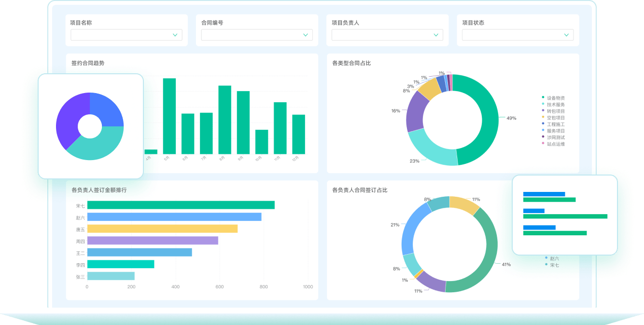Click the 各负责人合同签订占比 chart title
Viewport: 644px width, 325px height.
click(360, 190)
